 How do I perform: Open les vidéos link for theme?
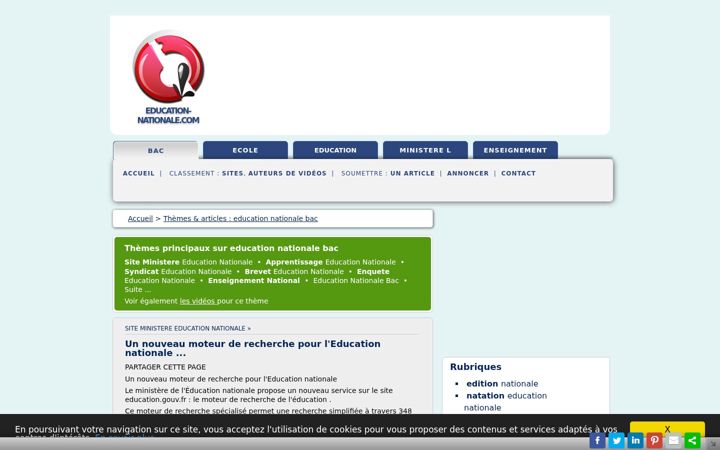click(197, 301)
